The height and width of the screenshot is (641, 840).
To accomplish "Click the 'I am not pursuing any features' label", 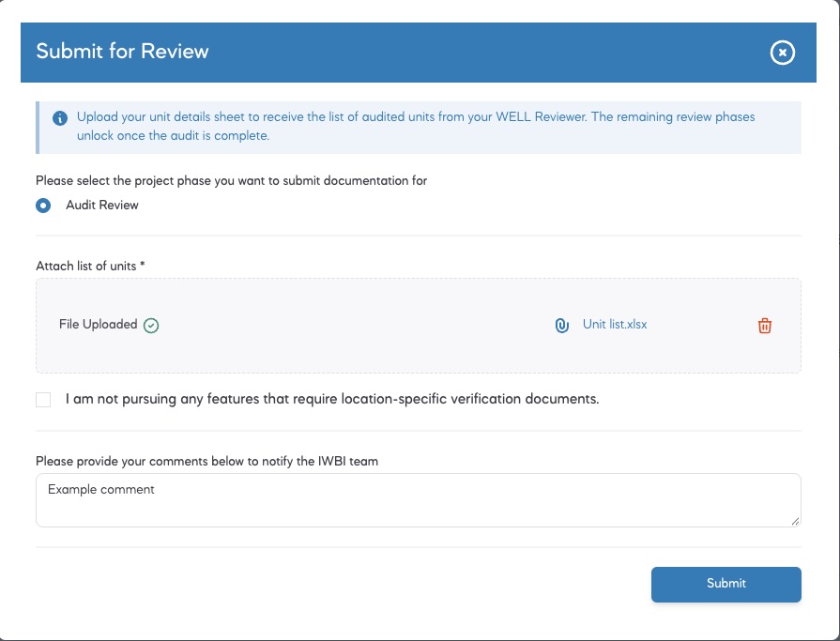I will (x=332, y=399).
